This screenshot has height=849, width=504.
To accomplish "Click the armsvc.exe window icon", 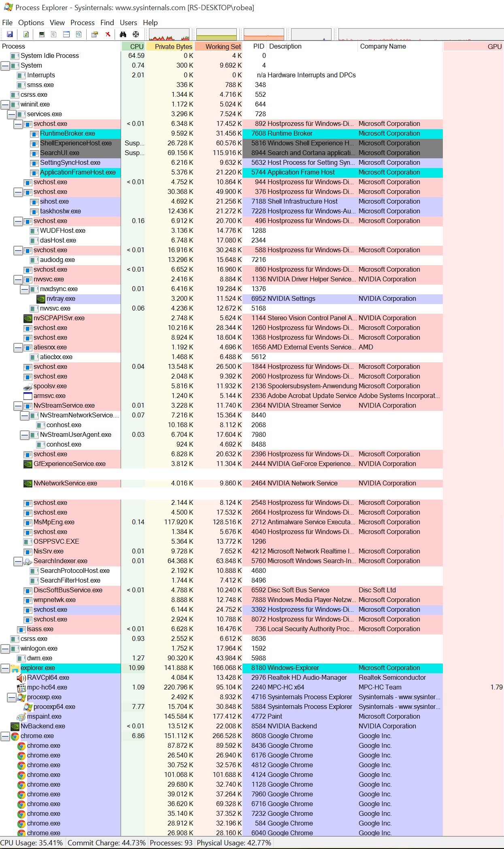I will 28,396.
